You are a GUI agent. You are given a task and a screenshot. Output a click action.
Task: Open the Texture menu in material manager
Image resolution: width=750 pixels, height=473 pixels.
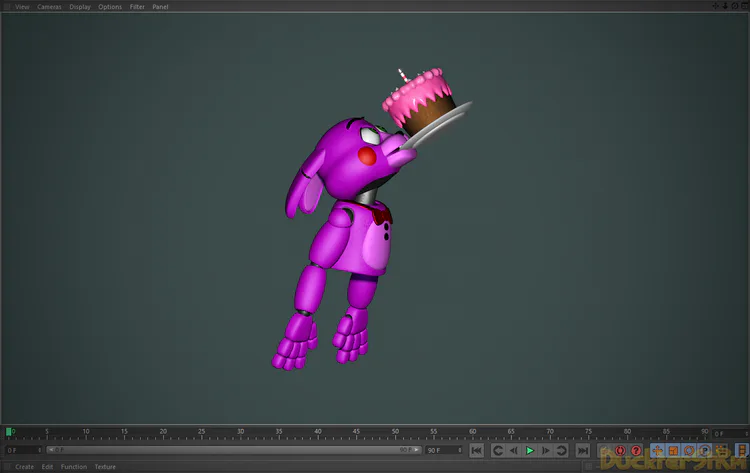(x=105, y=467)
